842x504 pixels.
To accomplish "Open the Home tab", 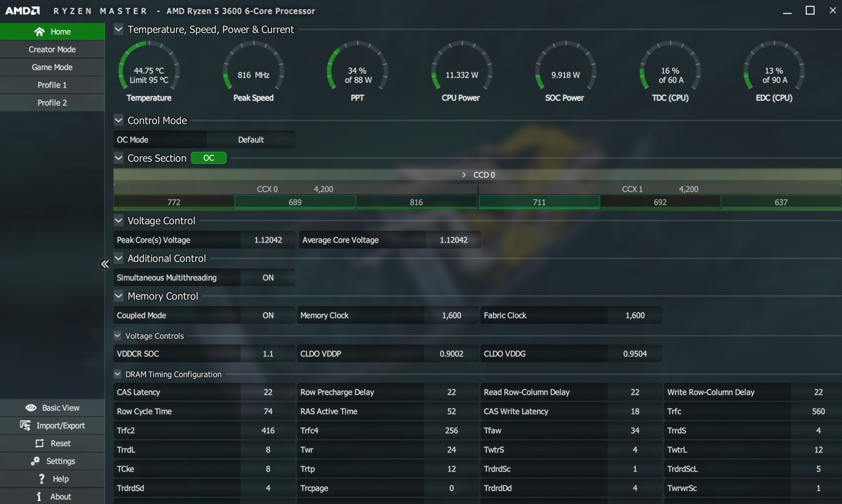I will [52, 32].
